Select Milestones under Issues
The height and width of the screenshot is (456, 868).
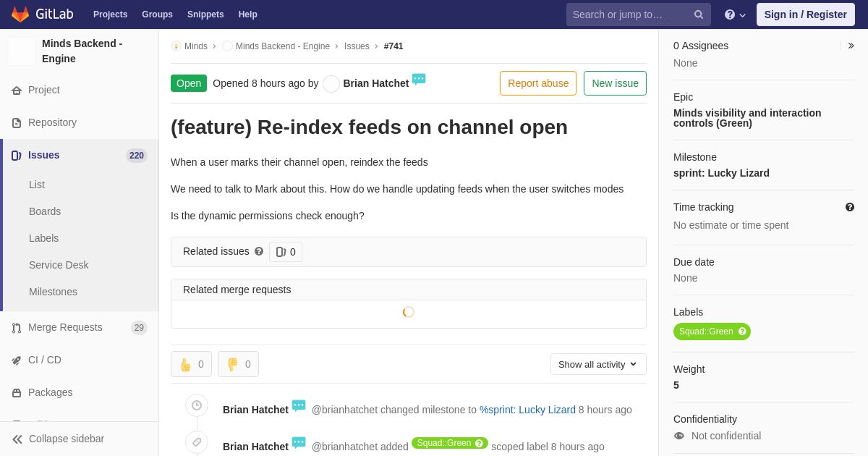click(53, 292)
